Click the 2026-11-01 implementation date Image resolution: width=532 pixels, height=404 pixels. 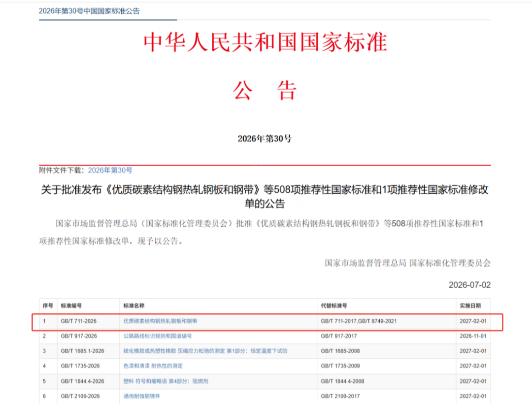pos(473,336)
